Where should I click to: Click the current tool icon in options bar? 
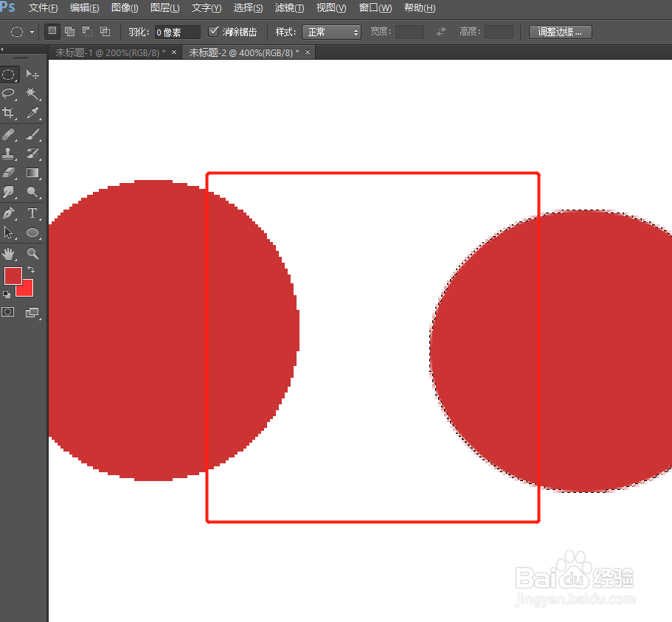(x=17, y=32)
